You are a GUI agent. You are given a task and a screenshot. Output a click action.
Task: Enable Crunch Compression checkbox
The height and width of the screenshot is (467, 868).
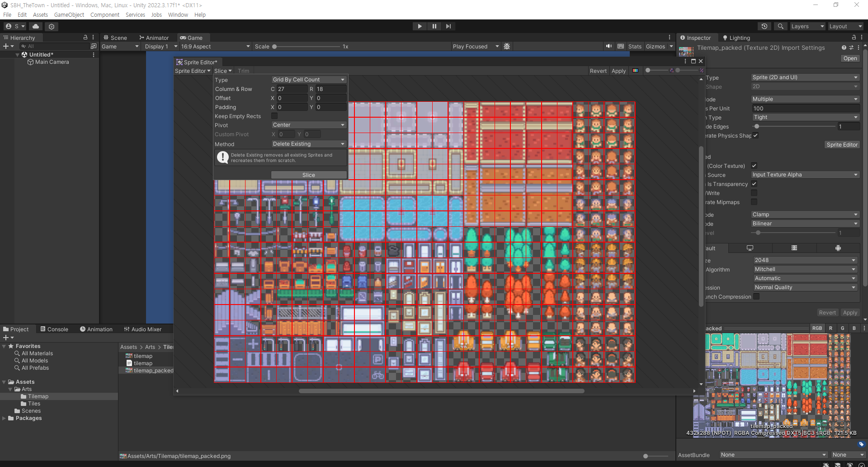click(756, 296)
